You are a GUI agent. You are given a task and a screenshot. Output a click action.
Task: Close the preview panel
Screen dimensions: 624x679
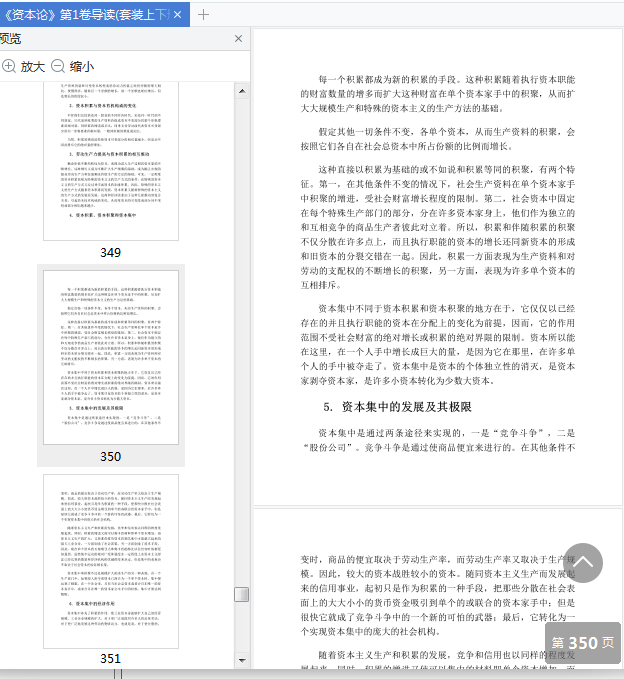coord(238,39)
